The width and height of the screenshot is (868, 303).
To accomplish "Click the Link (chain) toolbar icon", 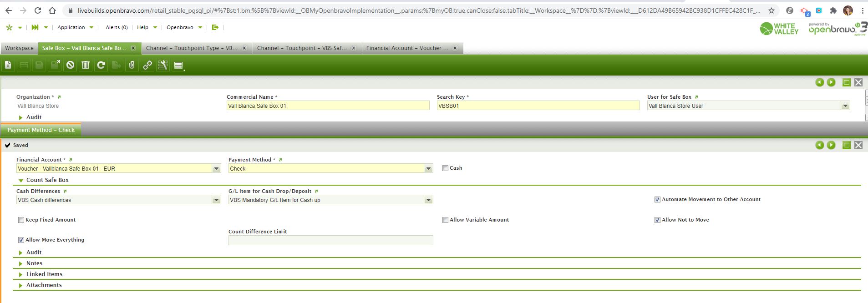I will click(x=147, y=66).
